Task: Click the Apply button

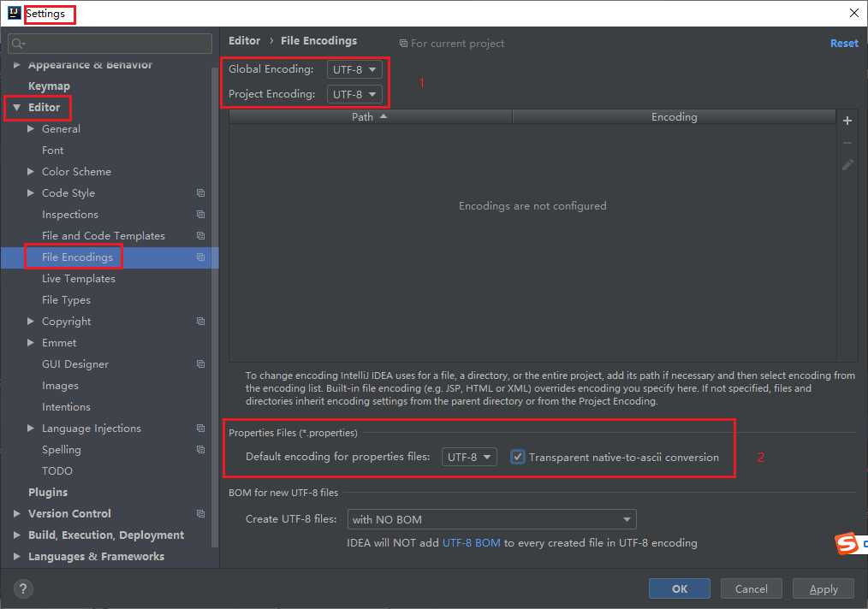Action: (823, 588)
